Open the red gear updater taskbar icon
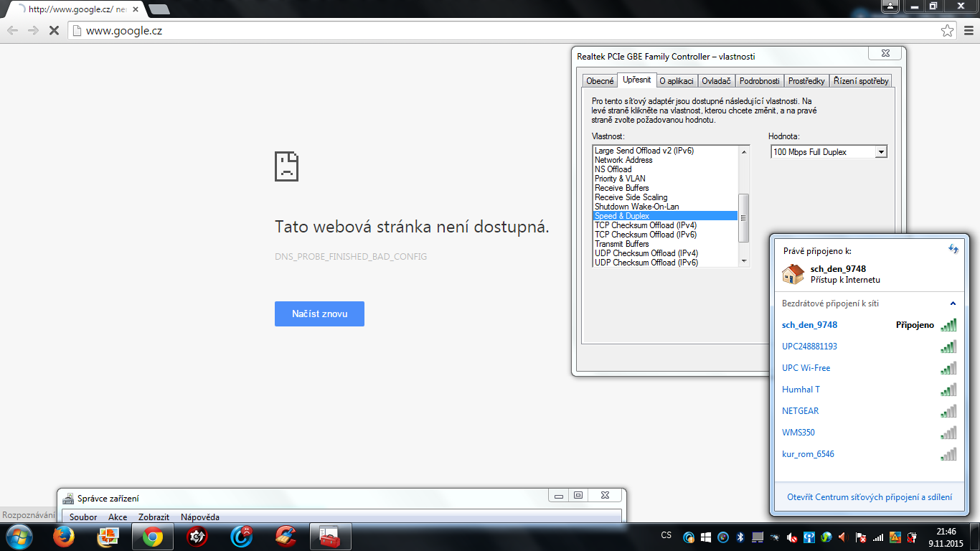The image size is (980, 551). point(197,537)
